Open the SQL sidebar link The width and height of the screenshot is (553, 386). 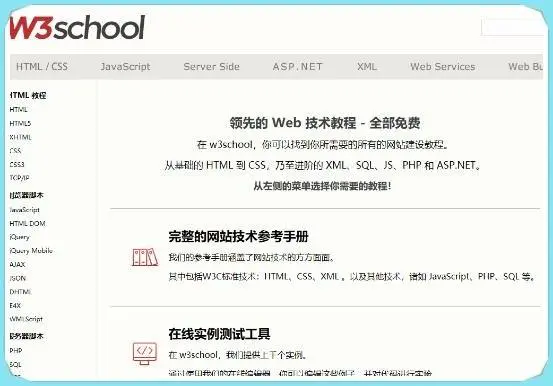[x=15, y=364]
